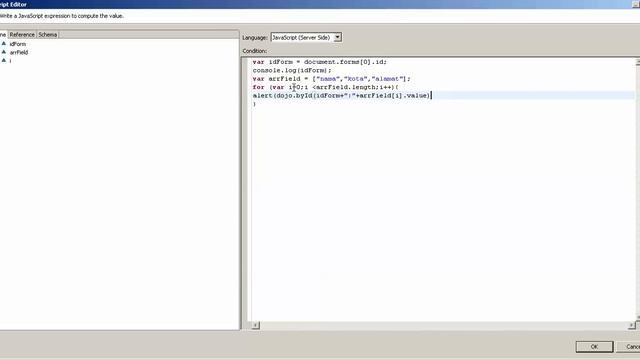Click the code line 'var idForm = document.forms[0].id;'
640x360 pixels.
pyautogui.click(x=320, y=62)
